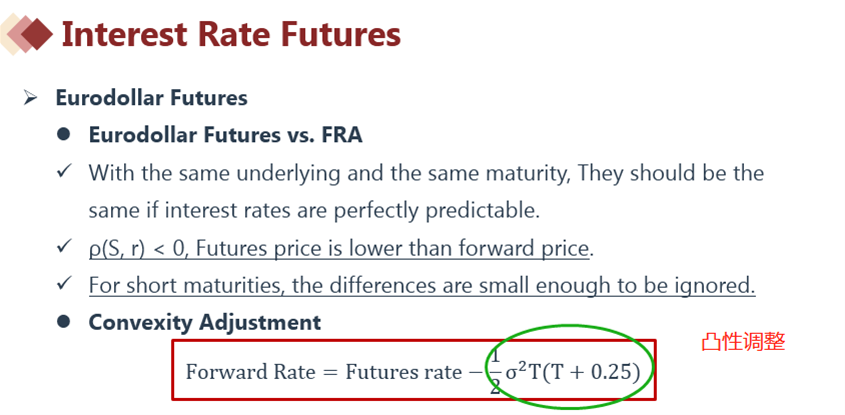Screen dimensions: 845x415
Task: Click the round bullet before Convexity Adjustment
Action: click(64, 322)
